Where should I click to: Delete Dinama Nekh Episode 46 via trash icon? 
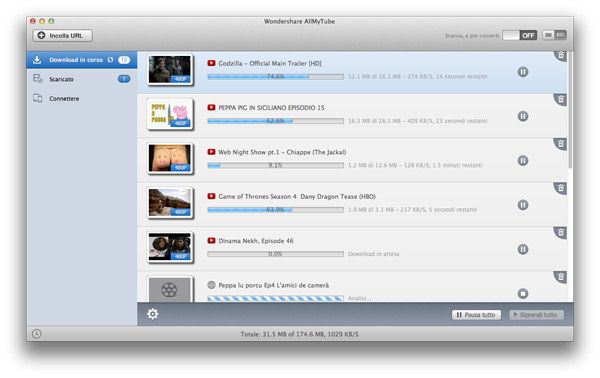coord(561,233)
